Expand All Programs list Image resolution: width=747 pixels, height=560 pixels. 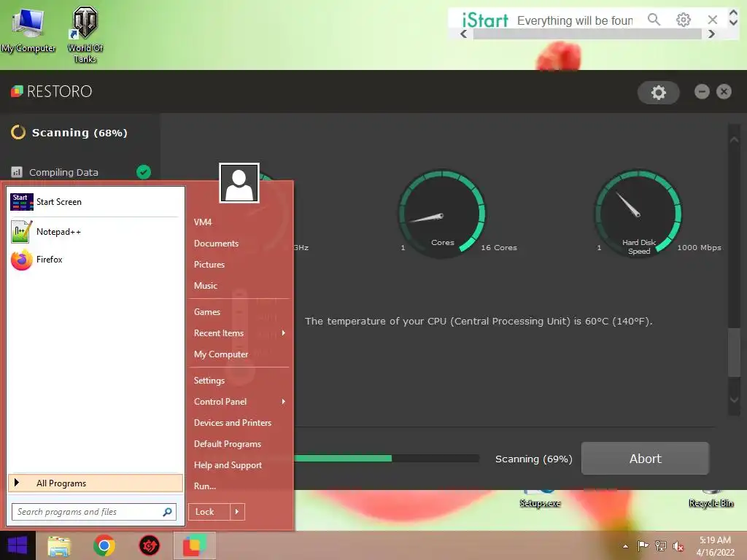[x=96, y=483]
